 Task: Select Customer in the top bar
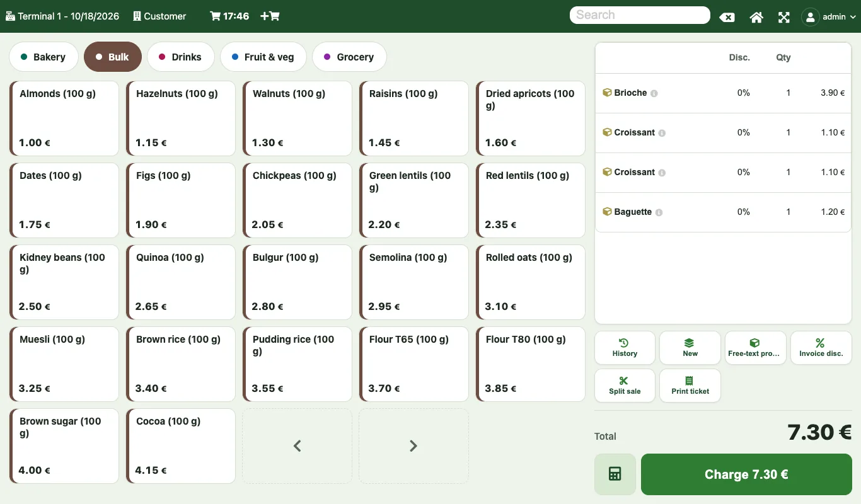point(159,16)
